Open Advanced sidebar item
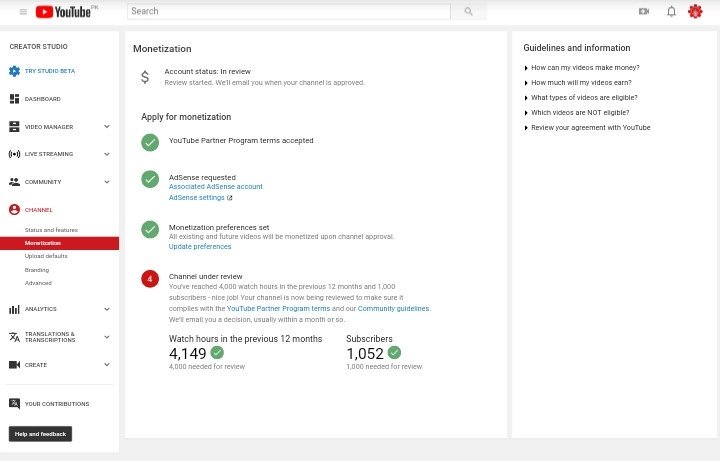The image size is (720, 461). (x=38, y=283)
